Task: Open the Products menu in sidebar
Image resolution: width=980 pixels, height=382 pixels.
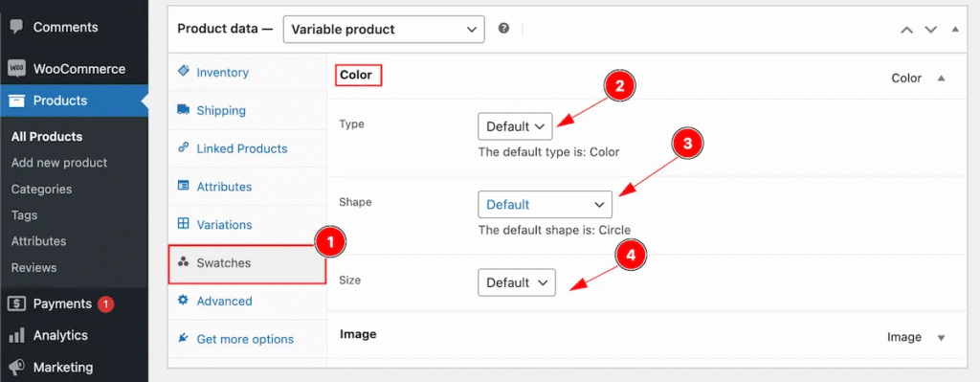Action: 74,101
